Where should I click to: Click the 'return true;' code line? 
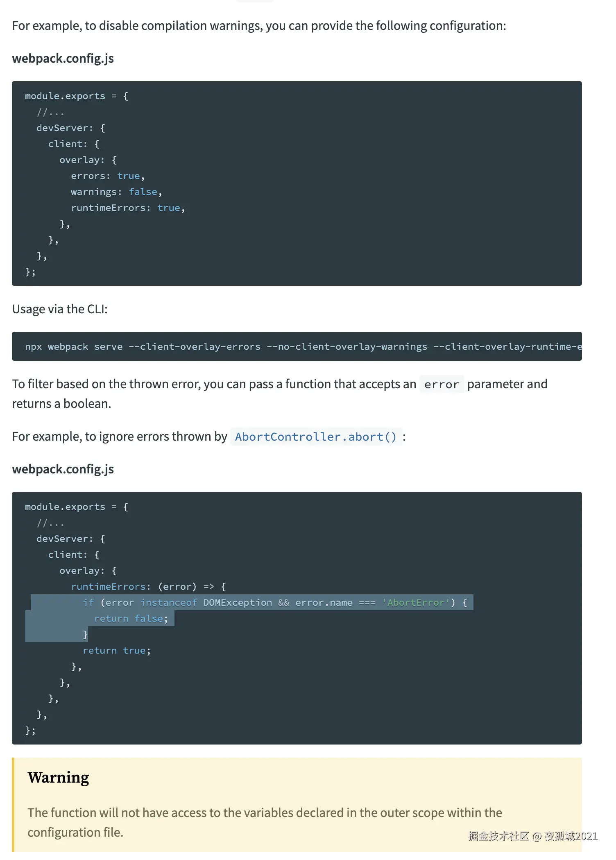tap(116, 650)
